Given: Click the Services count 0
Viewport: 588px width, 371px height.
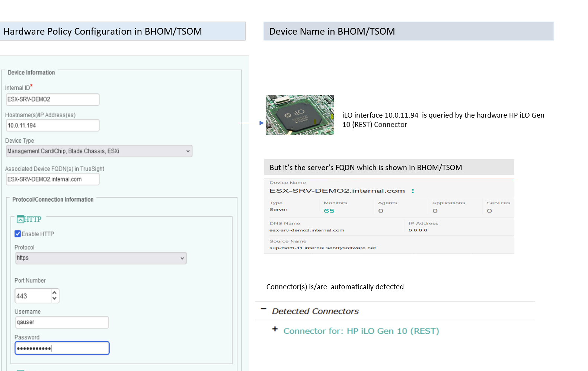Looking at the screenshot, I should [489, 211].
